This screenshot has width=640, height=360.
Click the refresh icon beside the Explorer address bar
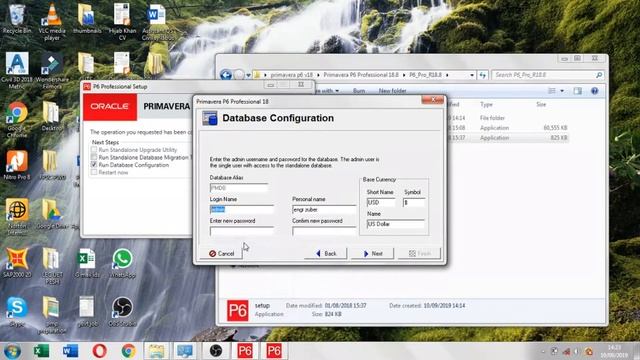tap(483, 75)
